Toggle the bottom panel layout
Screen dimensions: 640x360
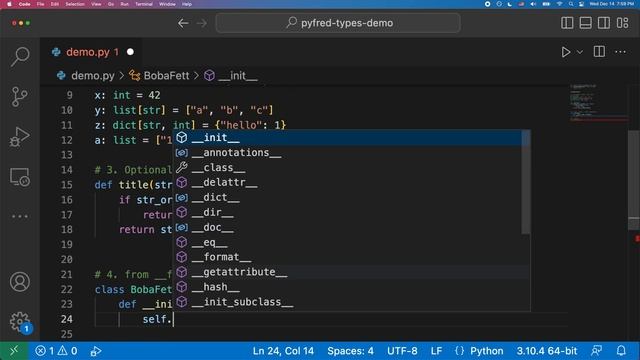[x=585, y=23]
